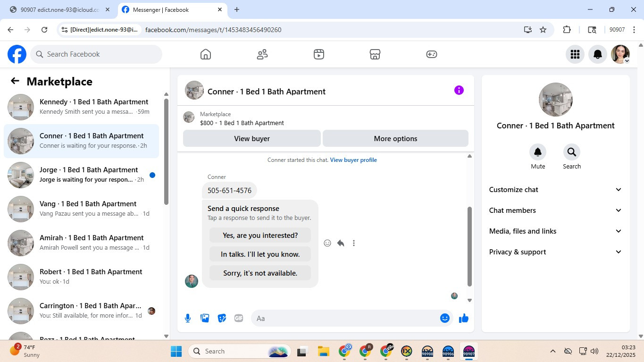Open the Gaming controller icon

coord(432,54)
